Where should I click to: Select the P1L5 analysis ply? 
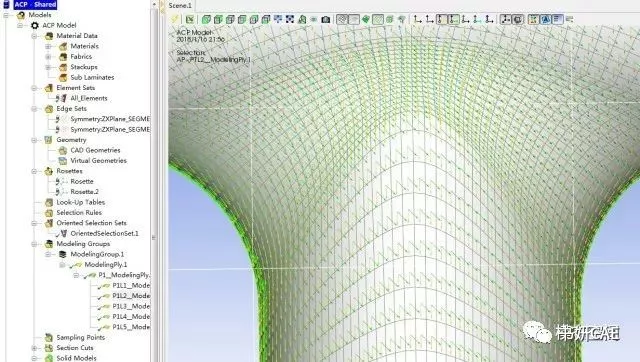point(131,327)
